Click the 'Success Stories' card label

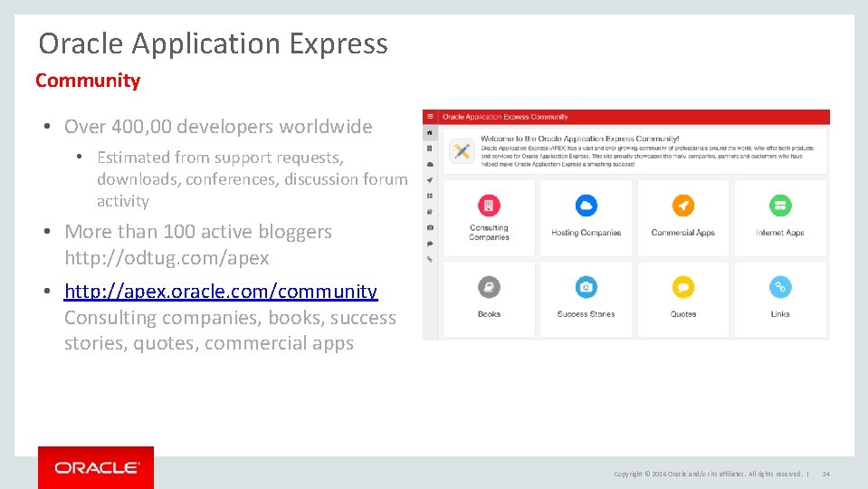click(587, 314)
